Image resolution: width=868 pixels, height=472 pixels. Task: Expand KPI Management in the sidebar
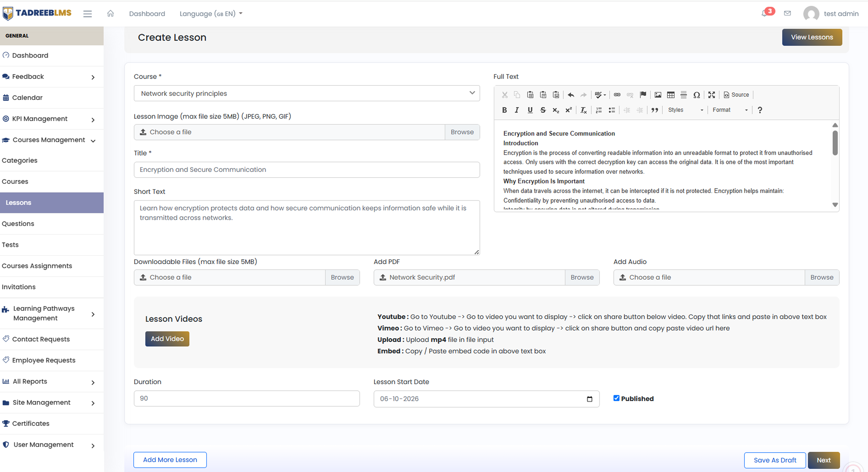52,119
